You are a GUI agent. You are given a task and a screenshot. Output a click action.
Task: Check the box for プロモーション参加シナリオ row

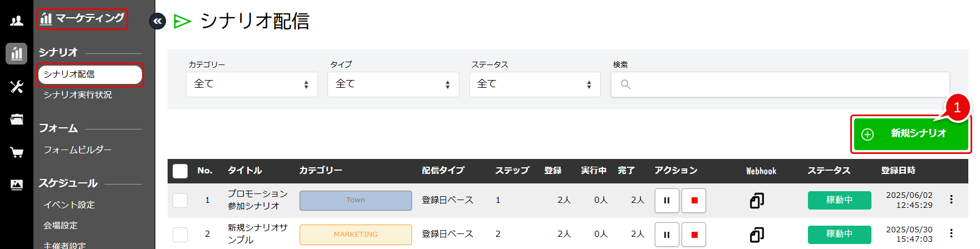point(180,201)
